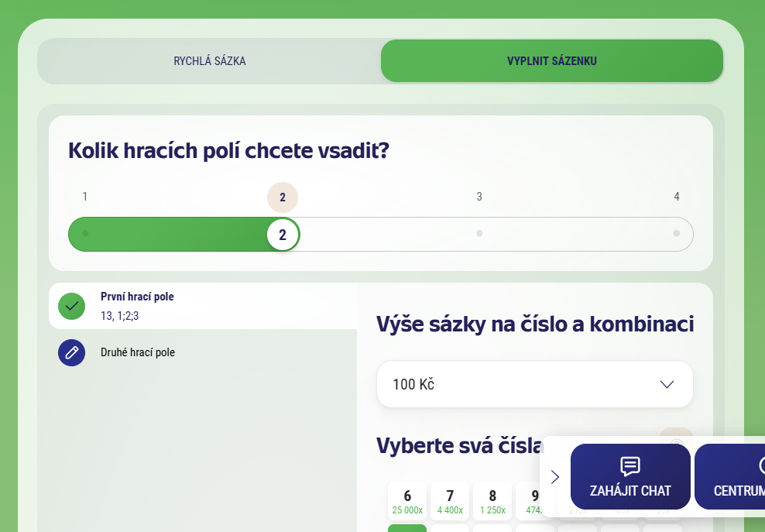Viewport: 765px width, 532px height.
Task: Click the slider handle showing number 2
Action: click(x=283, y=234)
